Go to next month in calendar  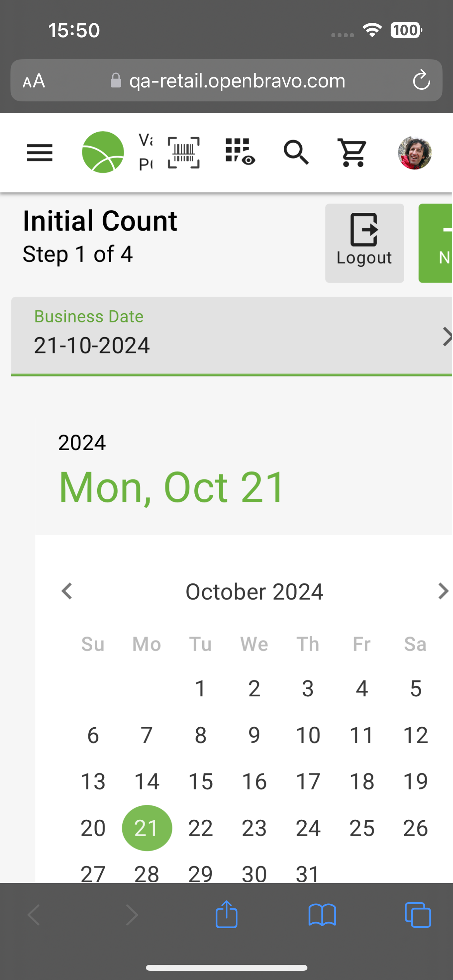coord(443,591)
